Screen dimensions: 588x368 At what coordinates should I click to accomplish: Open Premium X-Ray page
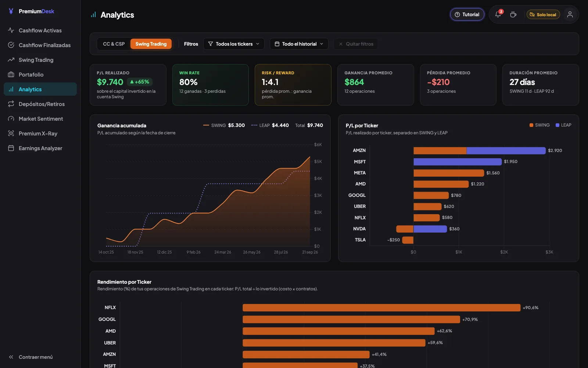point(40,133)
